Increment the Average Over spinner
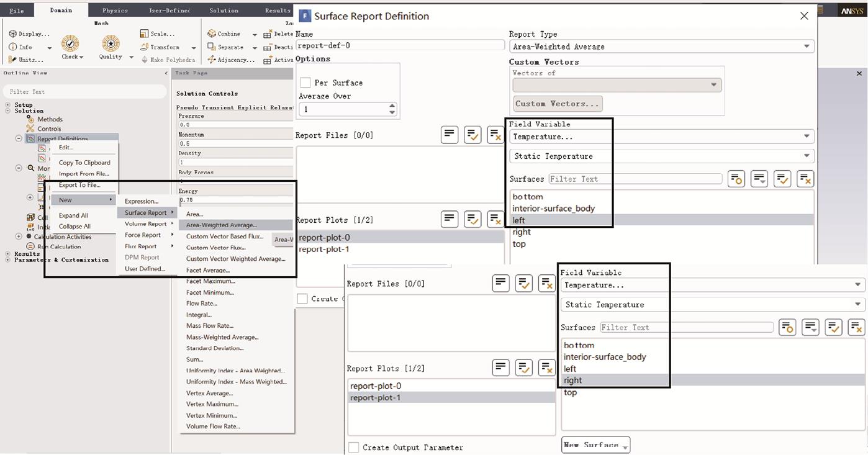Image resolution: width=868 pixels, height=455 pixels. (392, 106)
